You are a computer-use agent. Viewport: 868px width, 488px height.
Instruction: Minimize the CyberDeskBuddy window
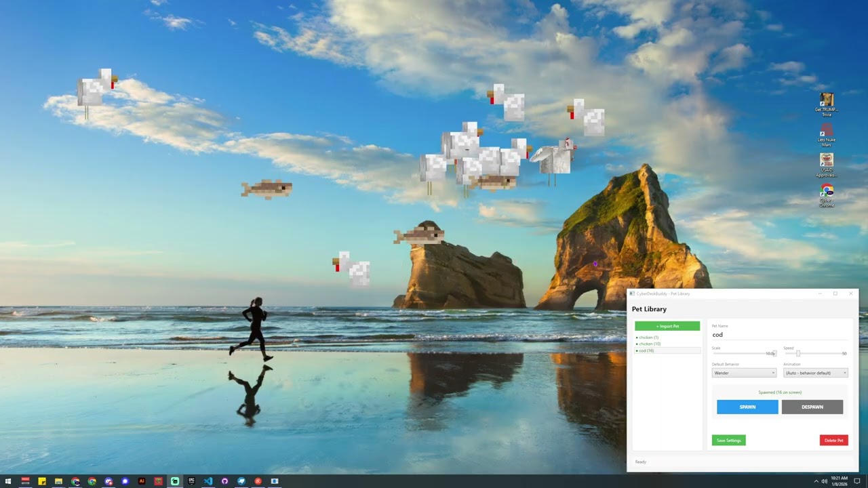[819, 293]
